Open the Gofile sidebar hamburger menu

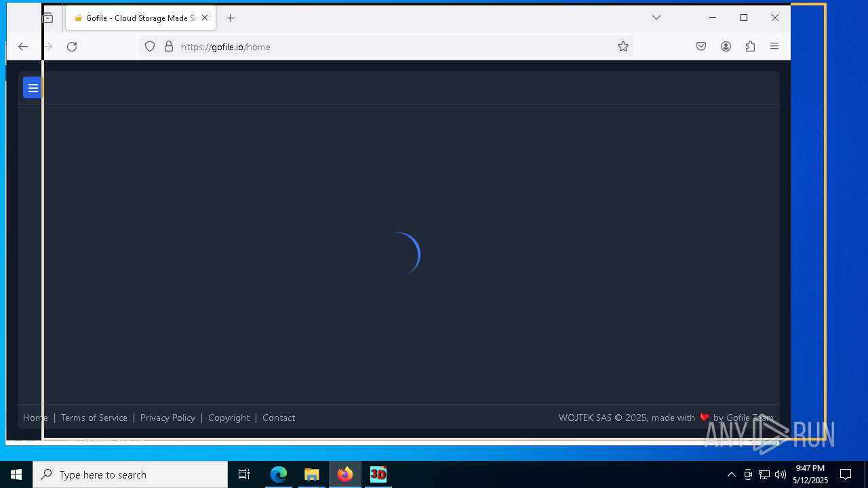pos(33,87)
